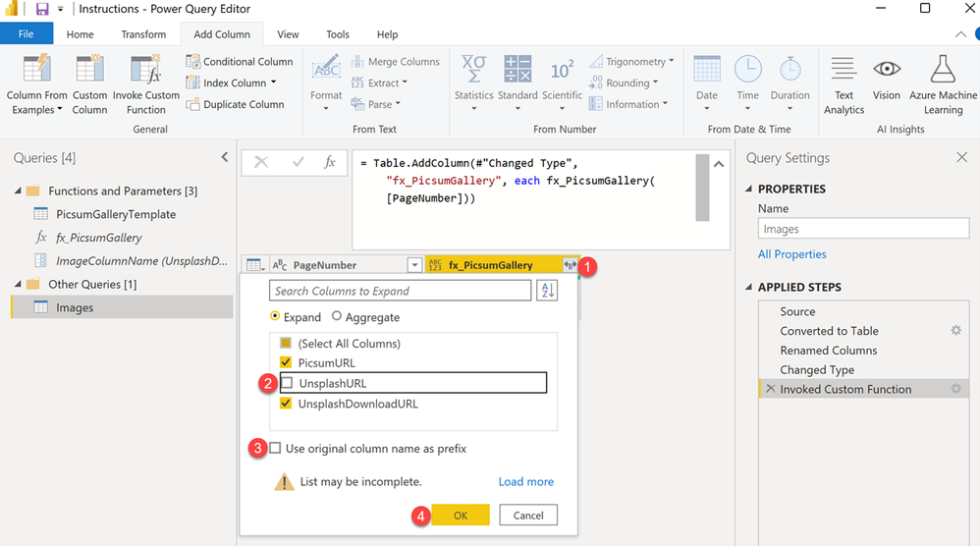This screenshot has height=546, width=980.
Task: Enable Use original column name as prefix
Action: pos(275,448)
